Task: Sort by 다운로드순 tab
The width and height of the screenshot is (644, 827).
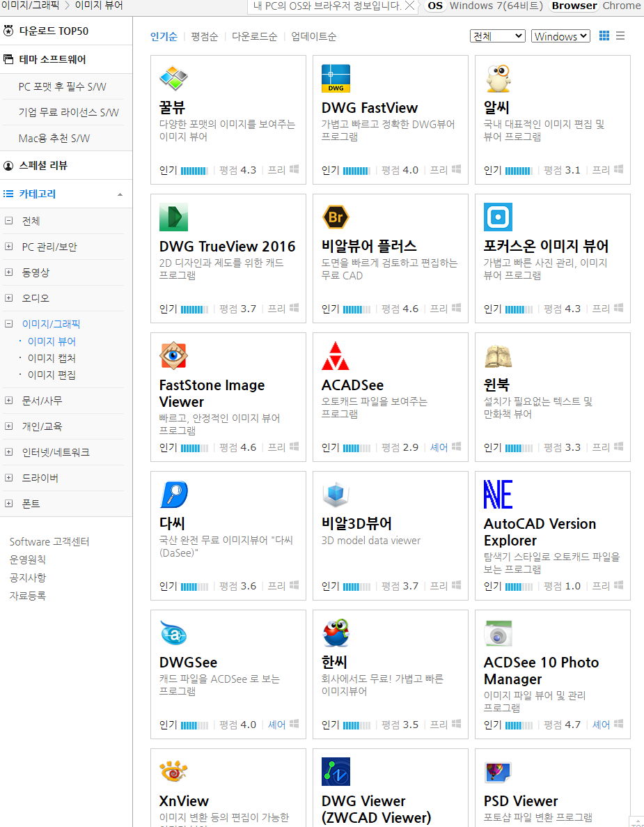Action: click(255, 36)
